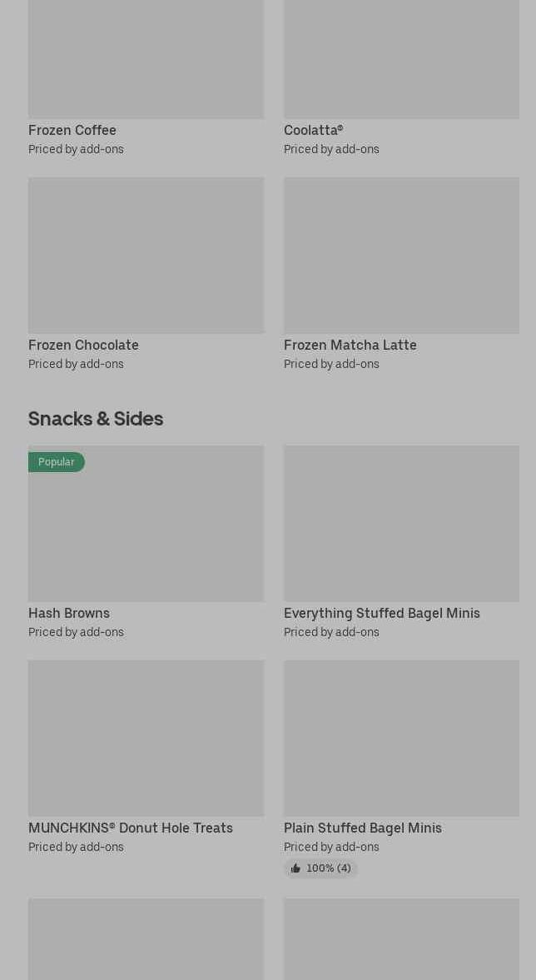Open the Coolatta item image
This screenshot has width=536, height=980.
(x=401, y=58)
